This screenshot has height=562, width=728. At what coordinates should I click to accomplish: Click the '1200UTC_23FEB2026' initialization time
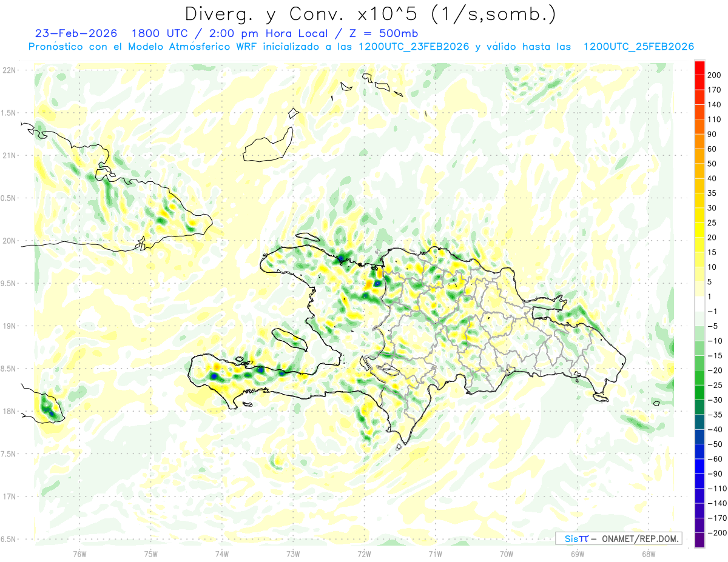[x=414, y=47]
